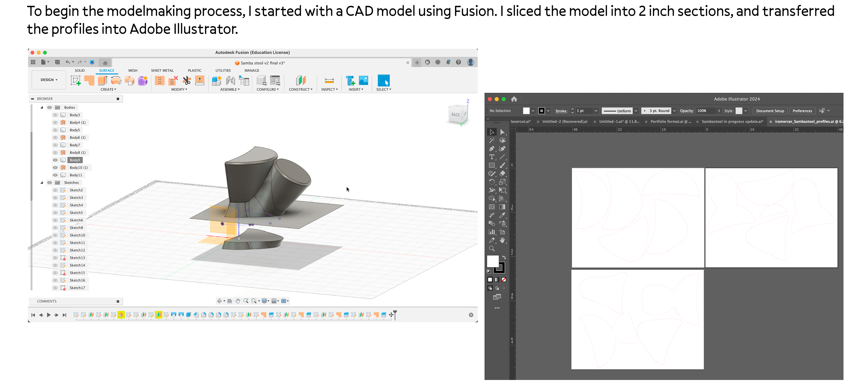Open the DESIGN workspace dropdown
868x391 pixels.
[x=49, y=80]
